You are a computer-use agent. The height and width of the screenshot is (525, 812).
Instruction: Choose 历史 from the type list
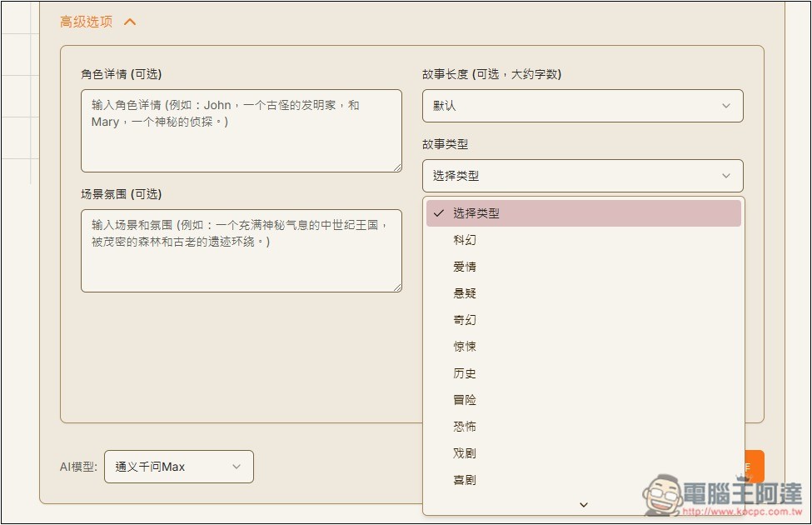[584, 373]
